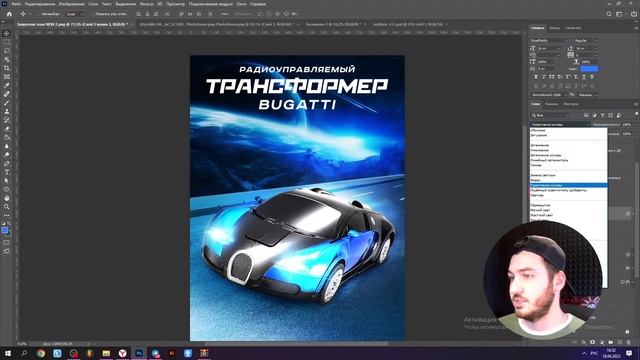Choose Умножение blend mode from list

click(568, 150)
